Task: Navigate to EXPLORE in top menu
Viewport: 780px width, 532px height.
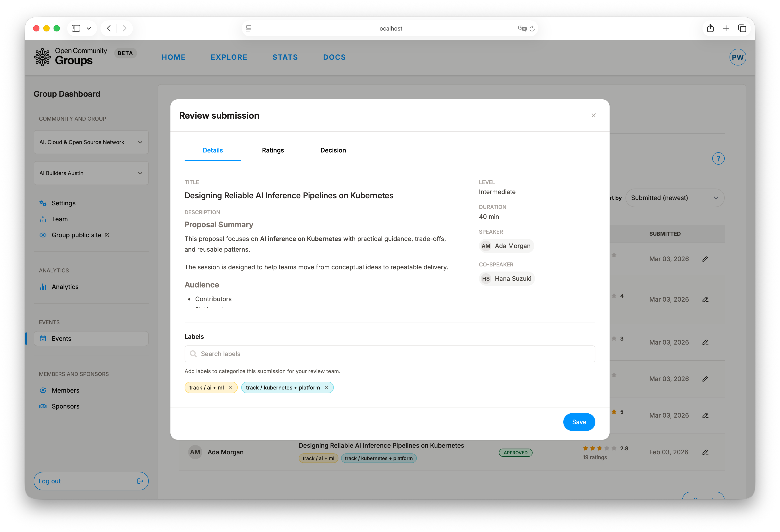Action: 229,57
